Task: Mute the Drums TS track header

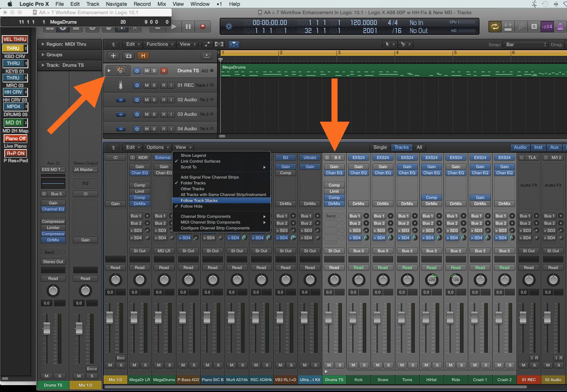Action: tap(147, 71)
